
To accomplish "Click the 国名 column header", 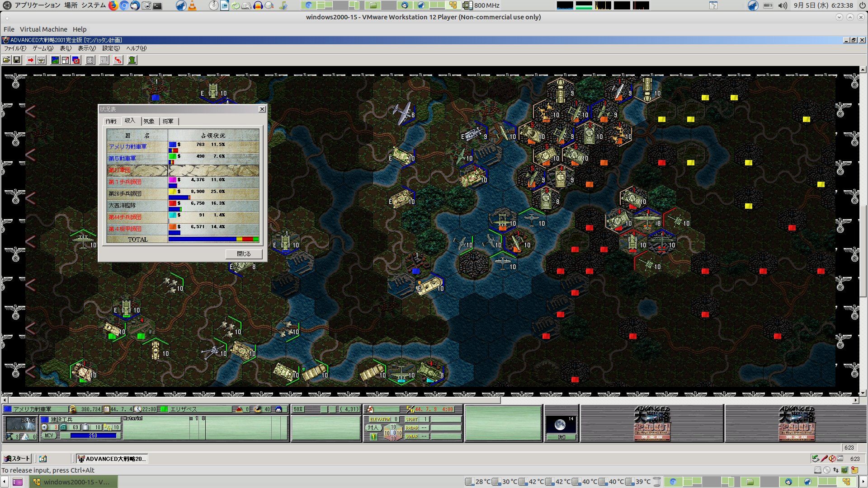I will (x=137, y=135).
